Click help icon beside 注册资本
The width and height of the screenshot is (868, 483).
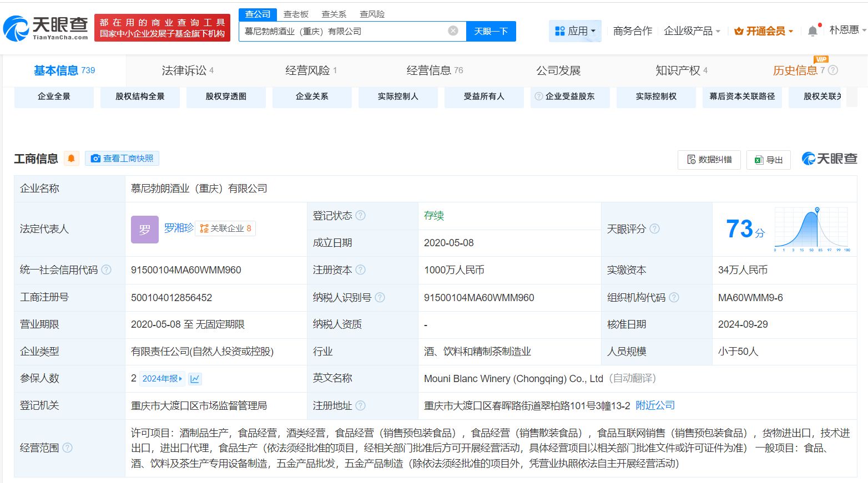coord(361,270)
